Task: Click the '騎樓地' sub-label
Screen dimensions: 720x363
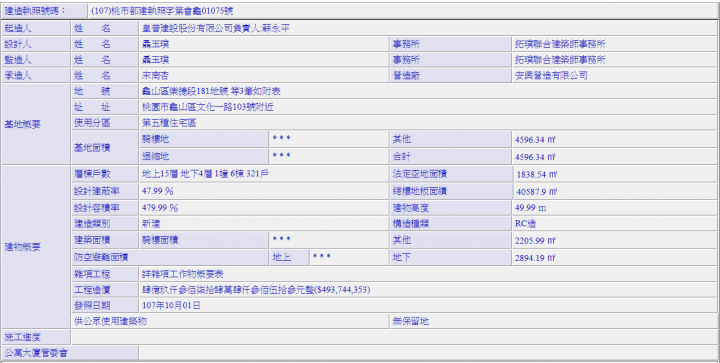Action: pyautogui.click(x=155, y=139)
